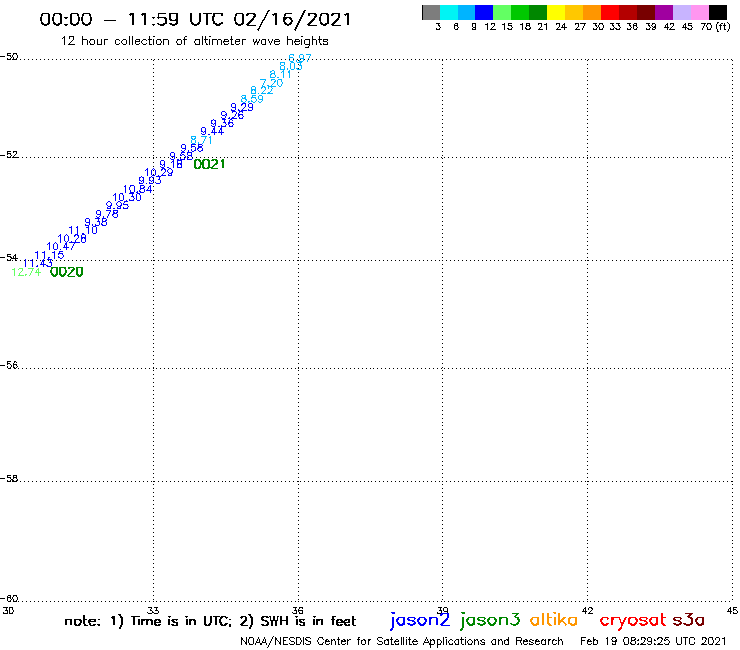Click the latitude label -58
This screenshot has width=740, height=650.
point(9,479)
